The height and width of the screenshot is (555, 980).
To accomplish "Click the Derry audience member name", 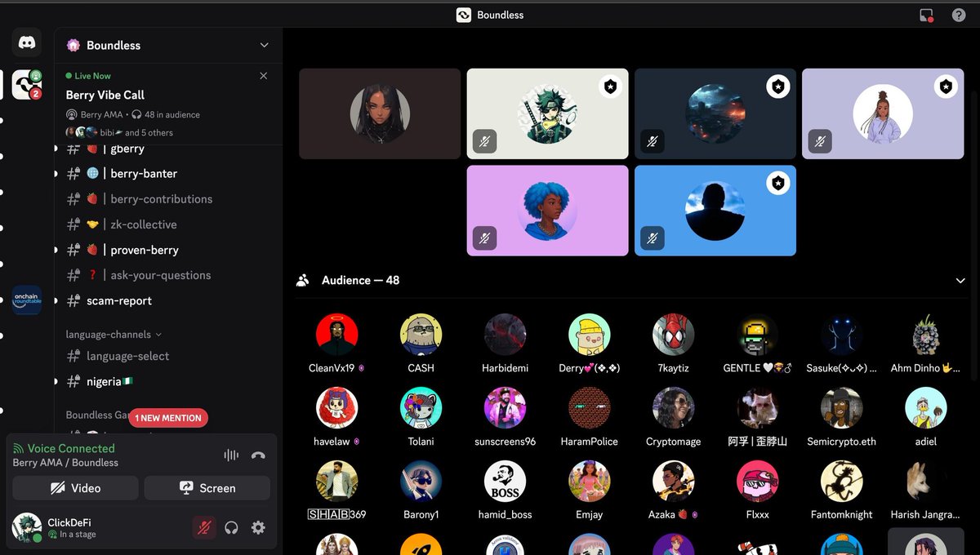I will click(590, 368).
